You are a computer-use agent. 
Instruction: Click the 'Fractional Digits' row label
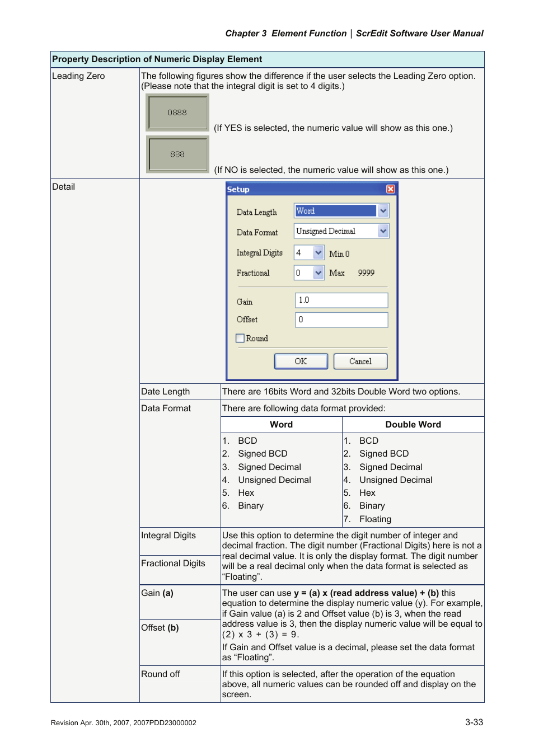click(x=173, y=564)
